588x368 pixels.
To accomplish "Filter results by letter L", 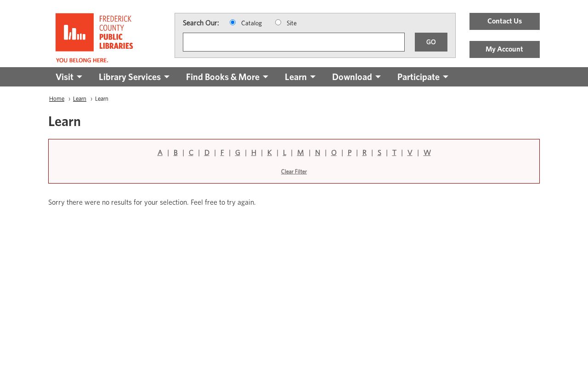I will pyautogui.click(x=284, y=153).
